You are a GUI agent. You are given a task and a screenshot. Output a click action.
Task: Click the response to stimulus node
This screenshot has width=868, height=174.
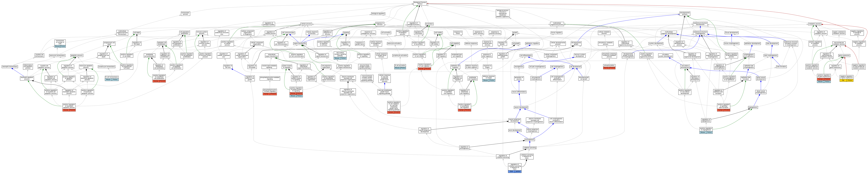pyautogui.click(x=380, y=24)
